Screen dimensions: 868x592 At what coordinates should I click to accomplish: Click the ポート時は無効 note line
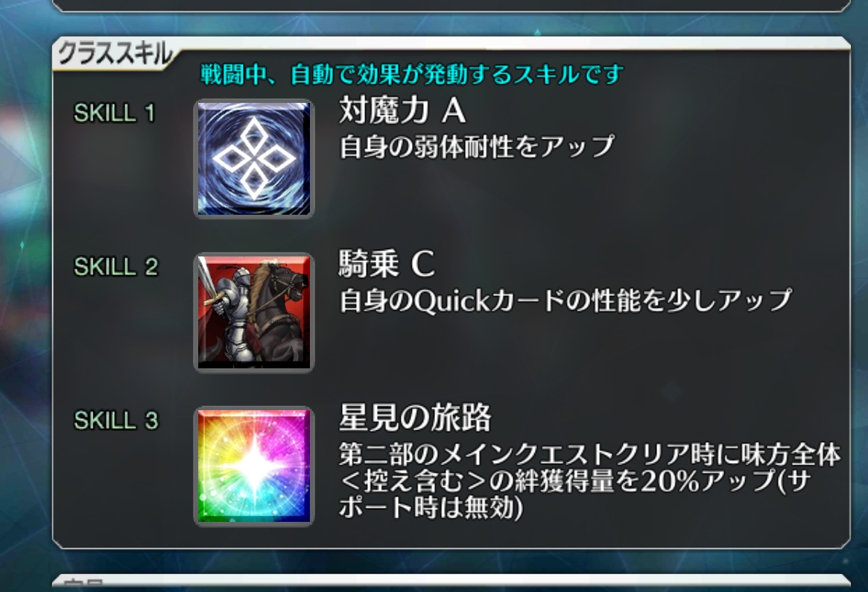(431, 507)
